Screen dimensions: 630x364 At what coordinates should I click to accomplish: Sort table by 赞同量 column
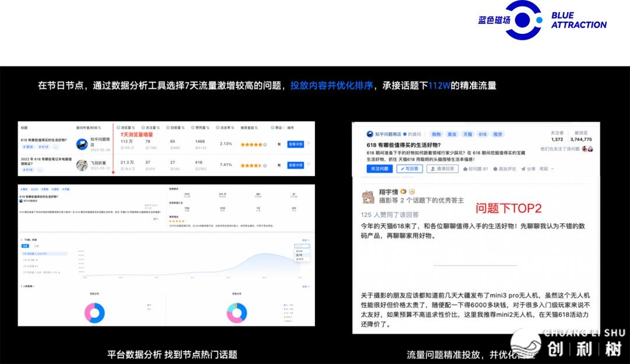click(x=201, y=128)
